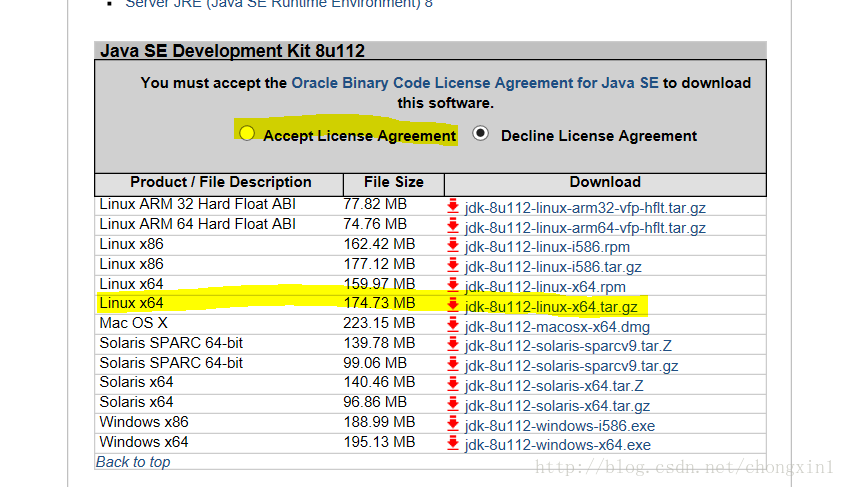Download jdk-8u112-solaris-sparcv9.tar.gz link
This screenshot has width=846, height=487.
point(571,366)
